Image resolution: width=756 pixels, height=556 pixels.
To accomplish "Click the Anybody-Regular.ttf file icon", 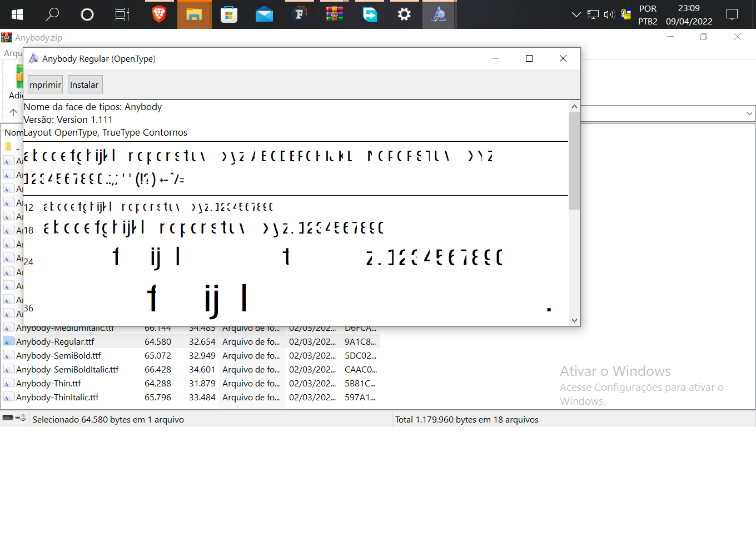I will tap(9, 341).
